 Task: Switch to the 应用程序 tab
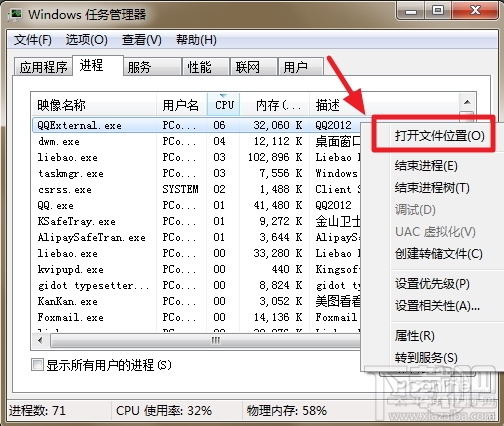(x=43, y=67)
